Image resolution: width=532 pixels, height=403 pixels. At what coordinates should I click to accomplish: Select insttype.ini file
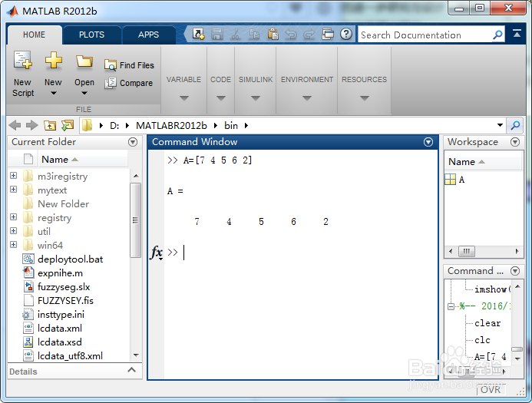[x=61, y=315]
